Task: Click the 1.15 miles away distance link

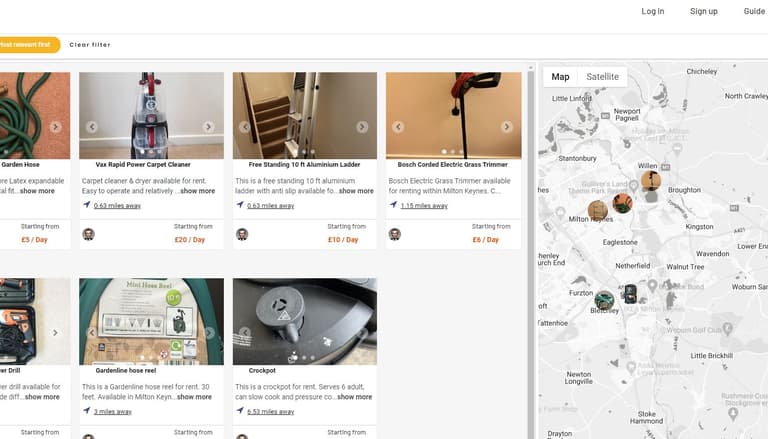Action: tap(424, 206)
